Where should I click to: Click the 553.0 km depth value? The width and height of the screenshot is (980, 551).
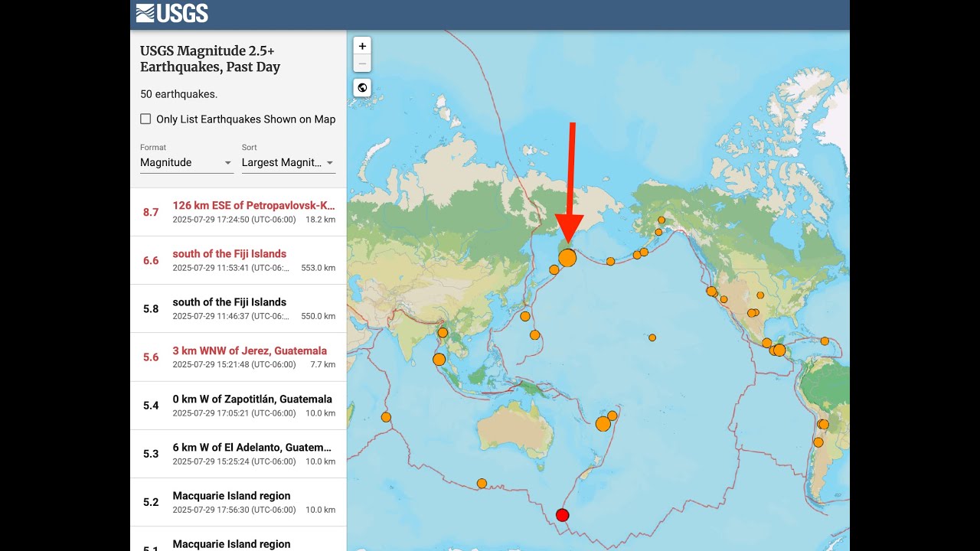click(x=318, y=268)
